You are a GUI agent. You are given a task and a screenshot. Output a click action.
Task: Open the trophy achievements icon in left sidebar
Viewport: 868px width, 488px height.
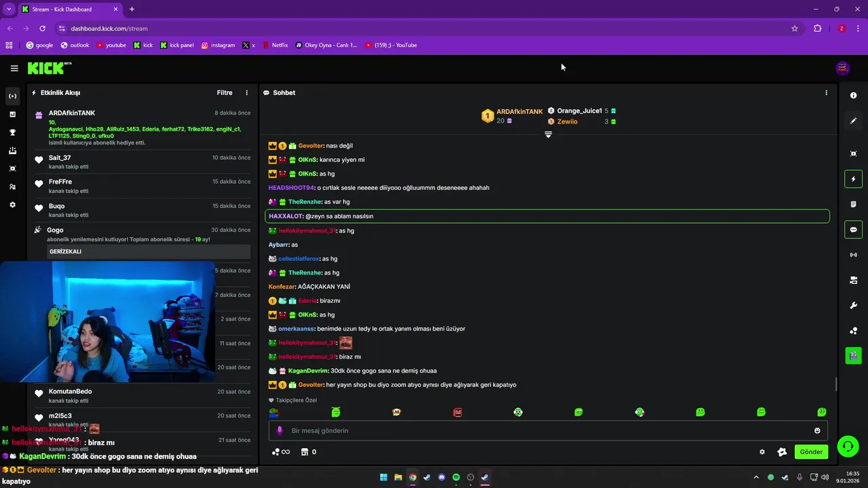(x=12, y=132)
